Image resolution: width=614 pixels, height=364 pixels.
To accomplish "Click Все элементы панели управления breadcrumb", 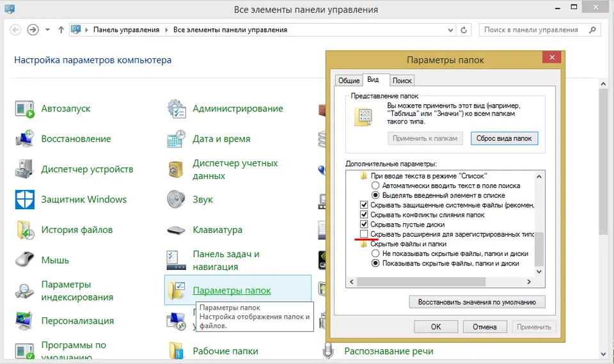I will coord(230,30).
